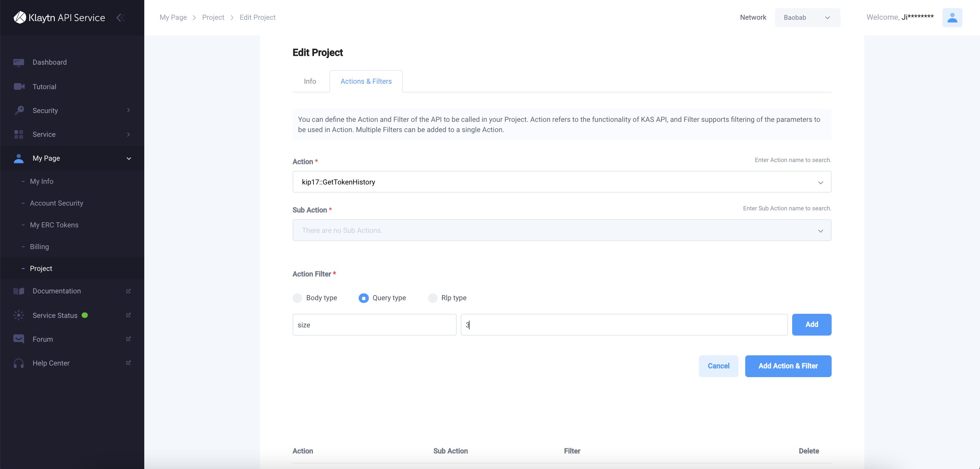Open Account Security submenu item
This screenshot has height=469, width=980.
[56, 203]
